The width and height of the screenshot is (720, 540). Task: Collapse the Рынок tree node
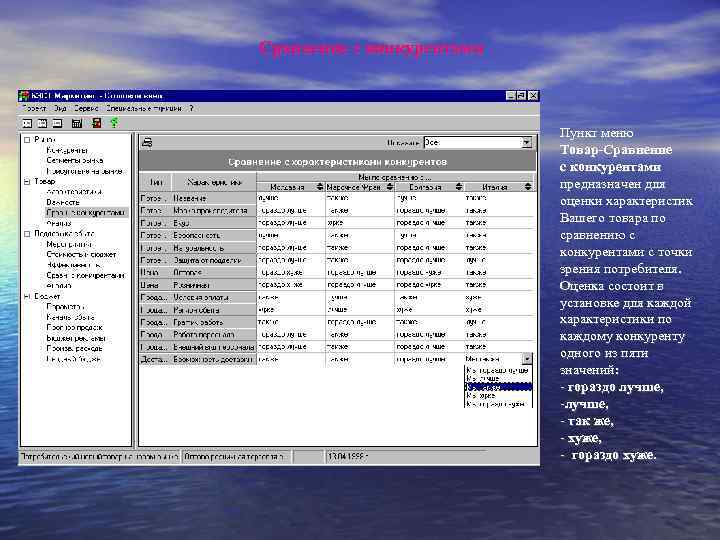(x=26, y=139)
